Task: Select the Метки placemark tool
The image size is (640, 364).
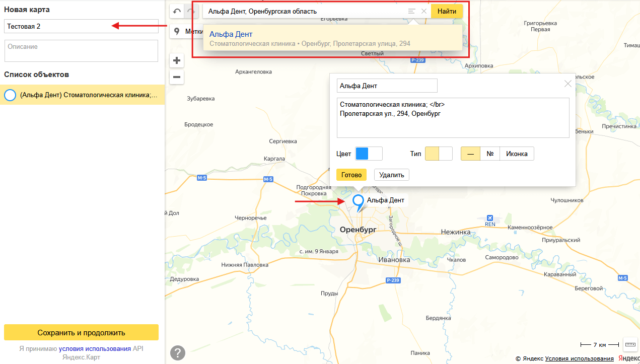Action: pyautogui.click(x=187, y=31)
